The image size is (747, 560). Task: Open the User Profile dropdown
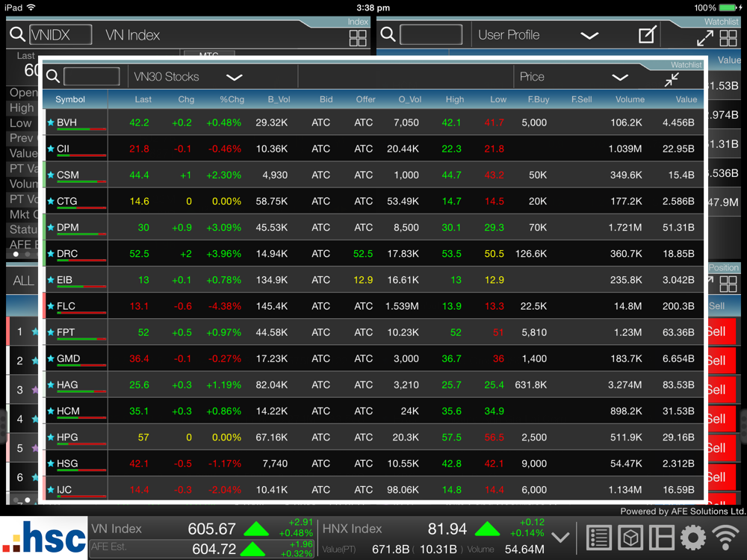coord(589,36)
